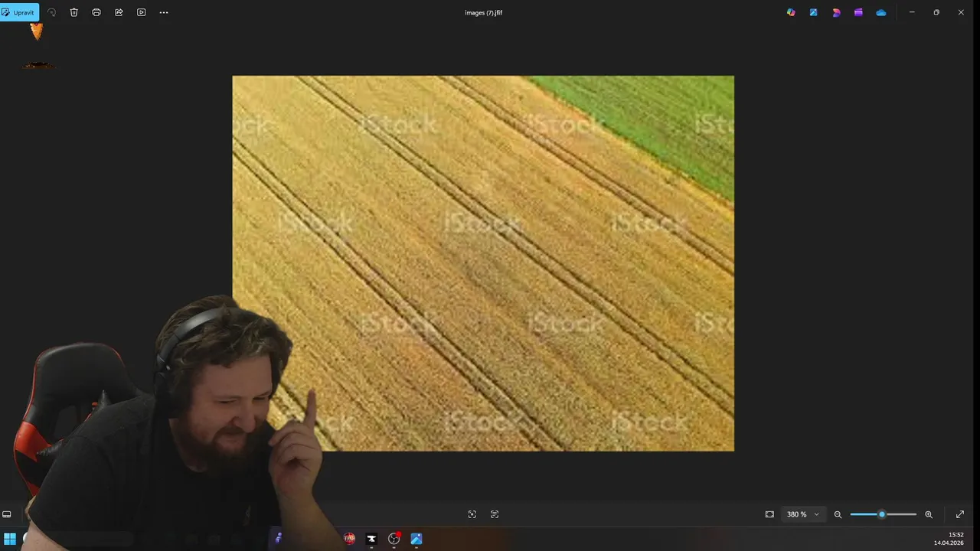This screenshot has width=980, height=551.
Task: Share the image with the share icon
Action: point(119,12)
